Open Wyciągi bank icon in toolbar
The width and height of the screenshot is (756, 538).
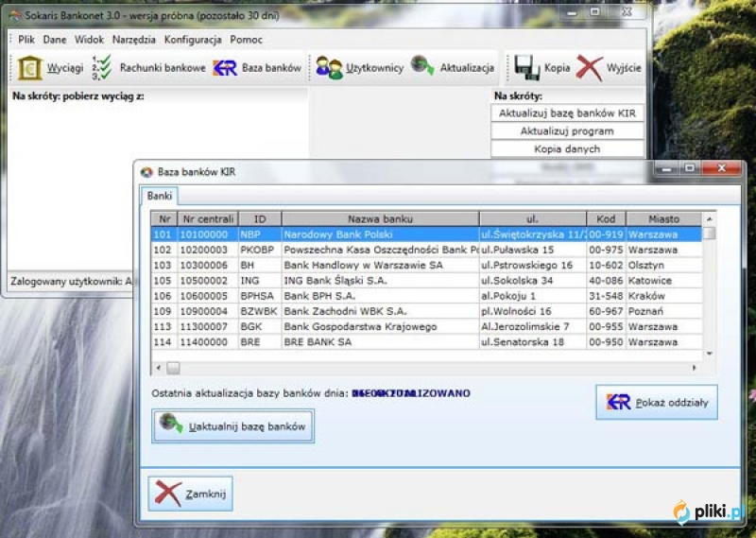pos(30,67)
